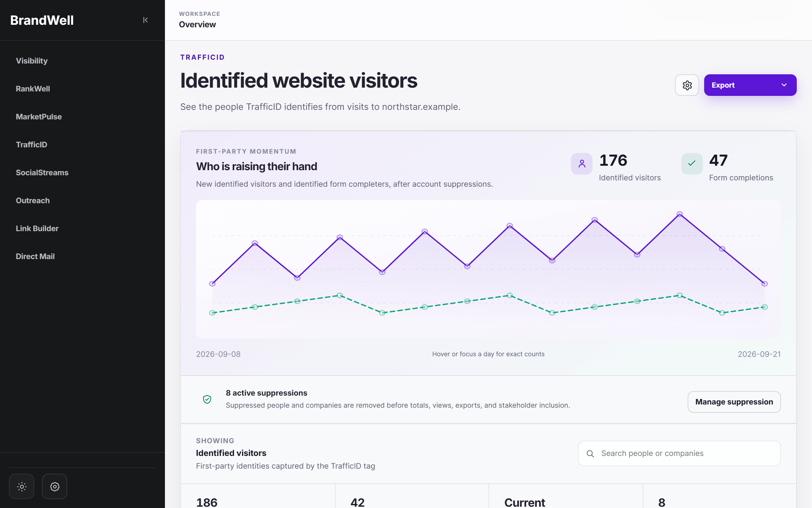Open SocialStreams in sidebar

point(42,172)
